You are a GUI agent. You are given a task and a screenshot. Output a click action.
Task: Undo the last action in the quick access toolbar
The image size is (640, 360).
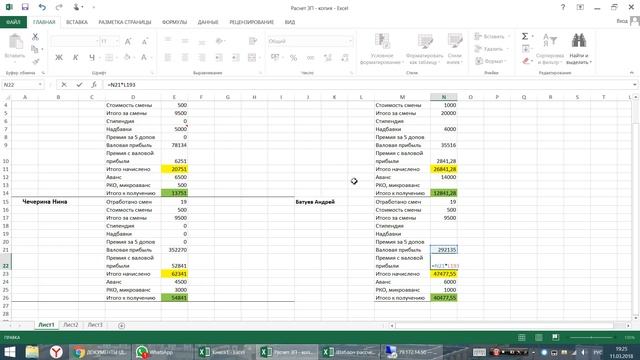coord(42,7)
